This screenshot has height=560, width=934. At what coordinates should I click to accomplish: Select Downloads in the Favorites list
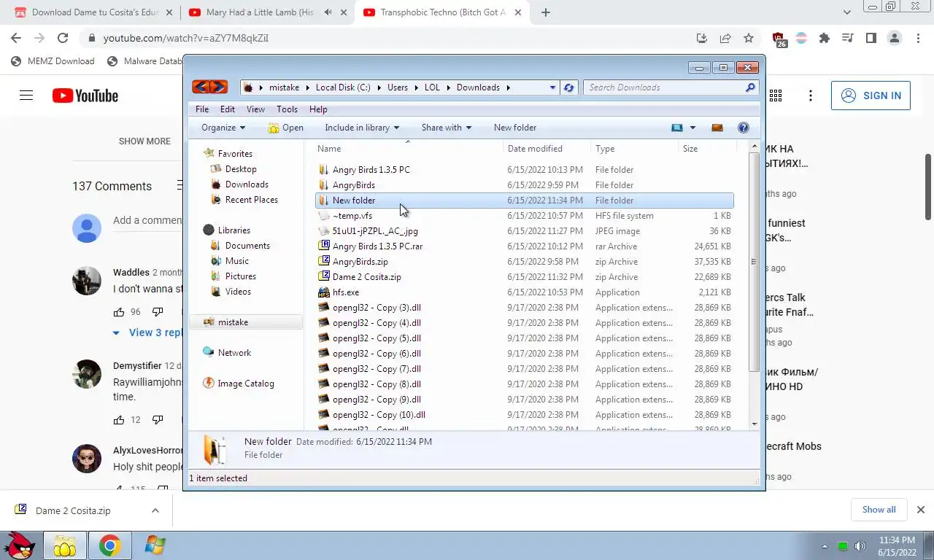[x=247, y=184]
